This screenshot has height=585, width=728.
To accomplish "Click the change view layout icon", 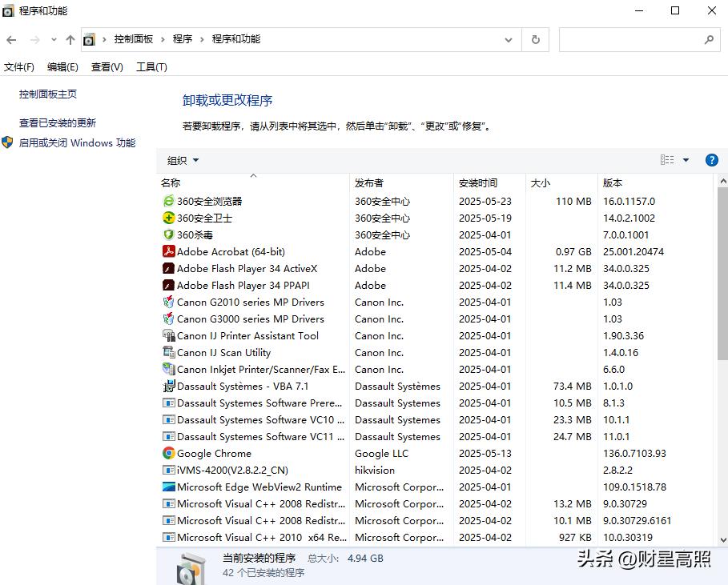I will tap(667, 160).
